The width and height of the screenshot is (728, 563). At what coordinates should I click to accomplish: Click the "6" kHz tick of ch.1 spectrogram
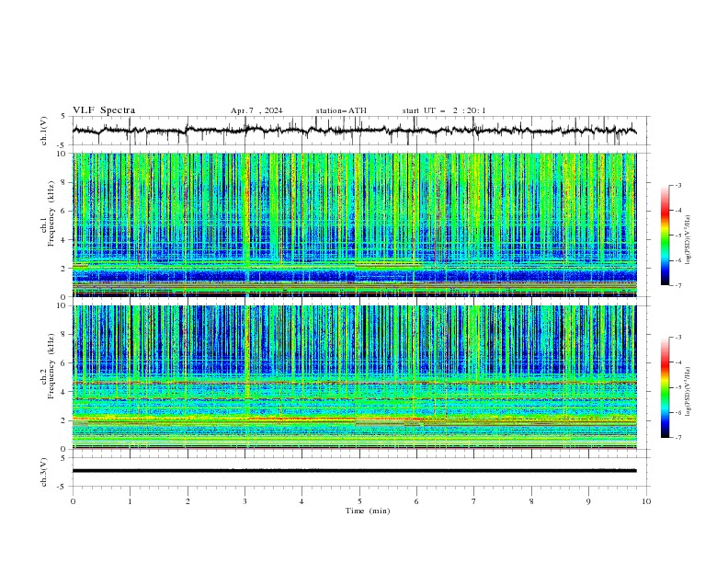pos(64,212)
